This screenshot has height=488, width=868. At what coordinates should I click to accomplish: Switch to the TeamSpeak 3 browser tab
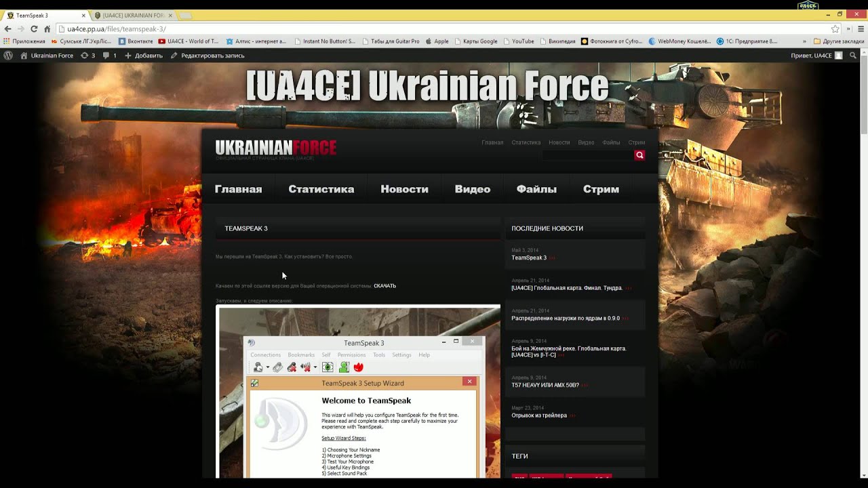coord(45,15)
